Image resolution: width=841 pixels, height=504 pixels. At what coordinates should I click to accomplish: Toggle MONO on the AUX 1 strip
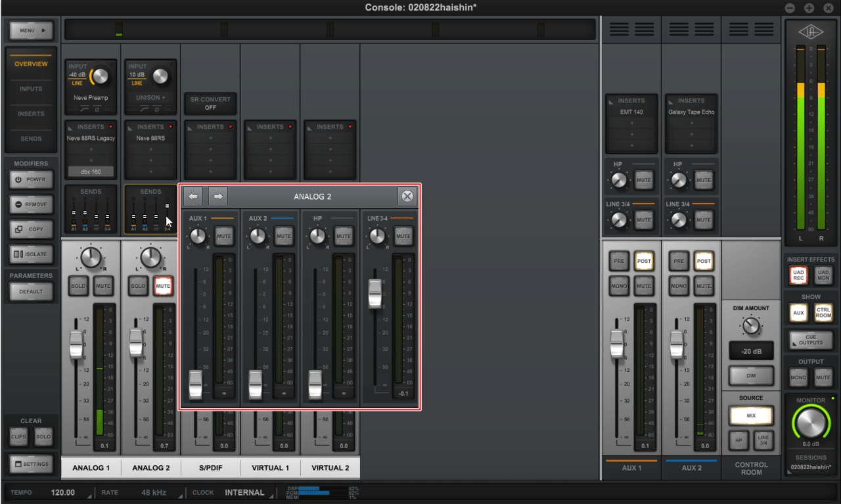coord(619,286)
